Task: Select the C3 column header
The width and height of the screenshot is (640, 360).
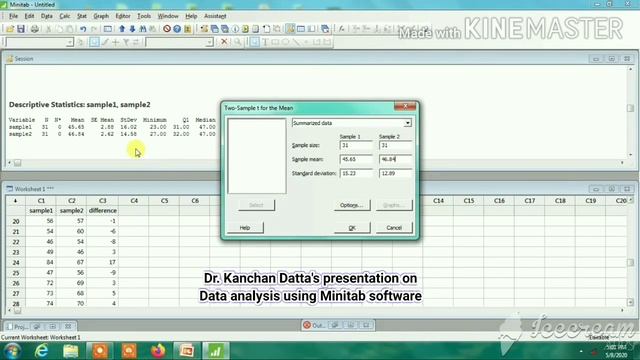Action: pos(102,201)
